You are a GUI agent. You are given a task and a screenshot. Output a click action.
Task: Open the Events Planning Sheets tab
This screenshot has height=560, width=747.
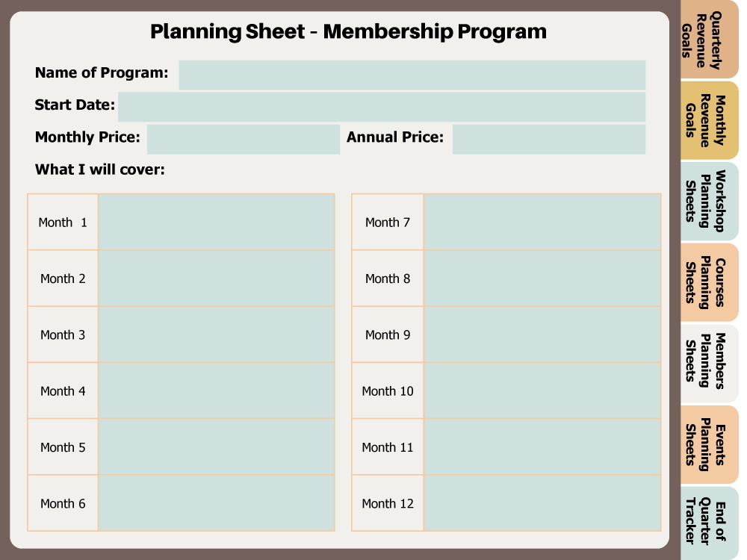click(708, 444)
